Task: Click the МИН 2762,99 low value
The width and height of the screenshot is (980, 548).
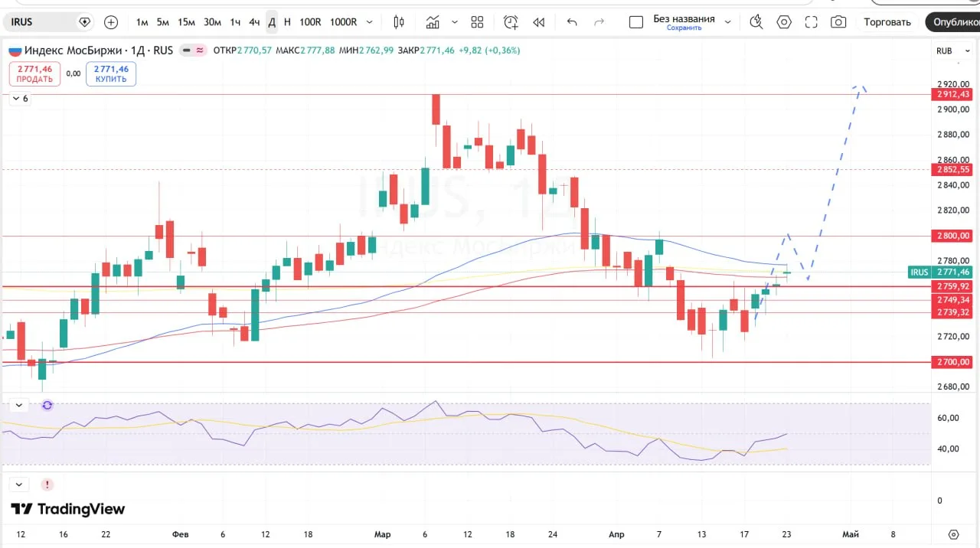Action: [367, 51]
